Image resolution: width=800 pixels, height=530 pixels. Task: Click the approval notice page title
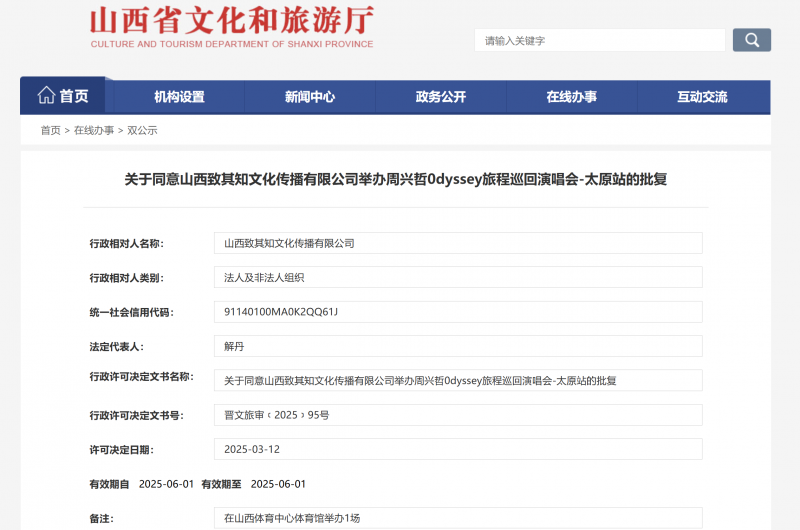395,180
